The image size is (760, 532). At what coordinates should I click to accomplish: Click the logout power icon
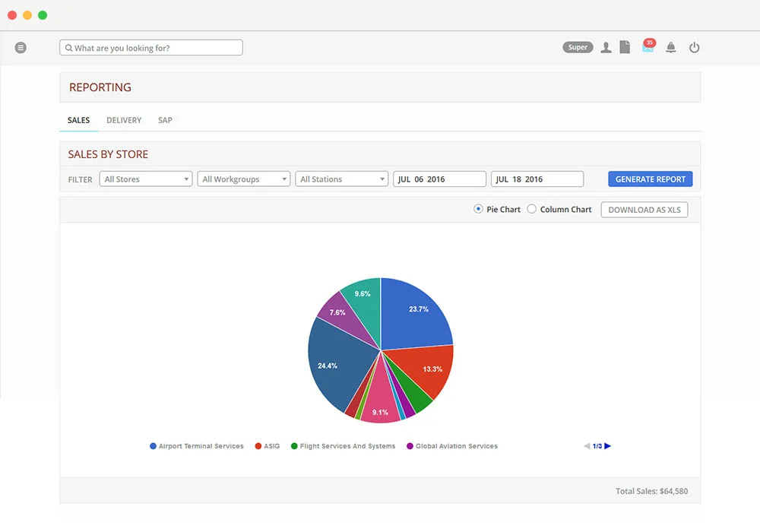pos(694,47)
